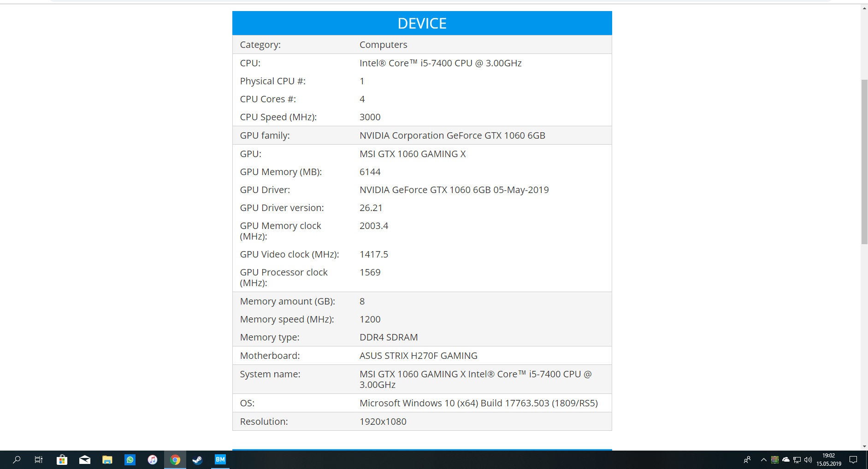
Task: Click the CPU Cores value '4'
Action: click(362, 99)
